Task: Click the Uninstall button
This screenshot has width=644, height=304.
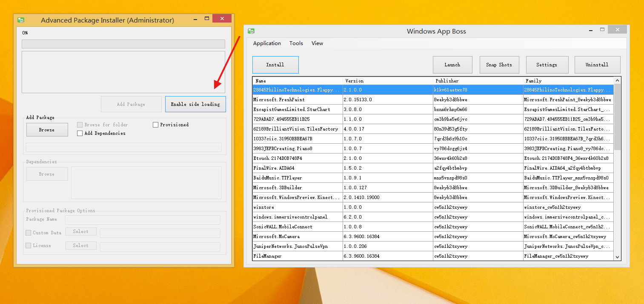Action: [597, 65]
